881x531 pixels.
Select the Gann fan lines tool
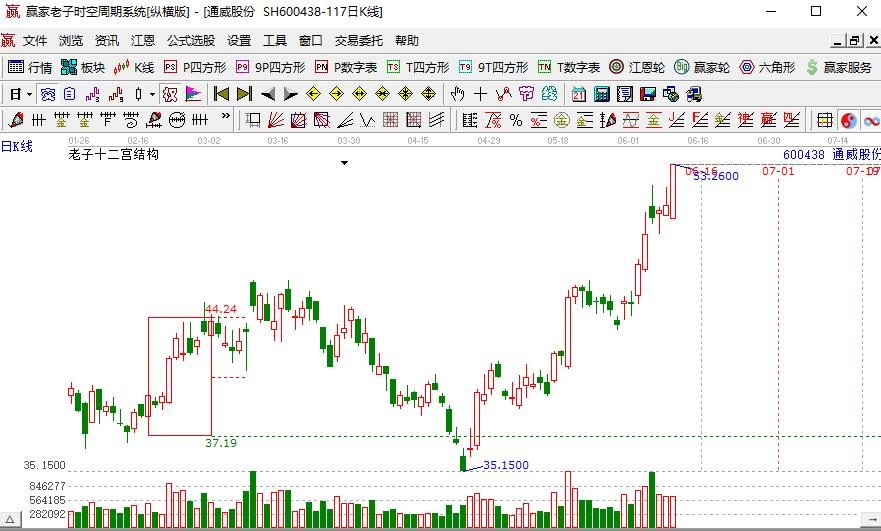(x=276, y=120)
